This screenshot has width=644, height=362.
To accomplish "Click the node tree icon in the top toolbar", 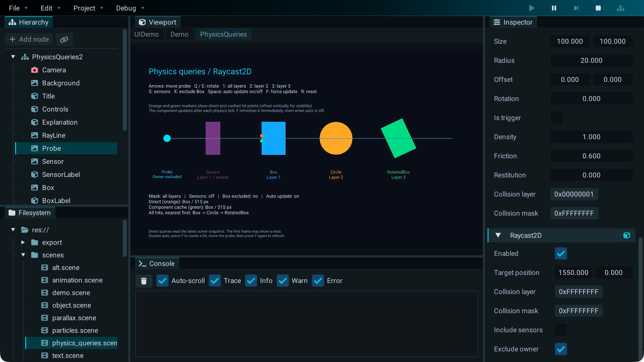I will tap(621, 8).
